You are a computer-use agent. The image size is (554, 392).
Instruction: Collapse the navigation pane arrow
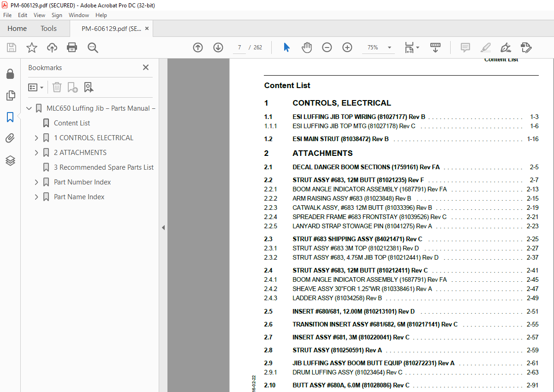[x=163, y=227]
